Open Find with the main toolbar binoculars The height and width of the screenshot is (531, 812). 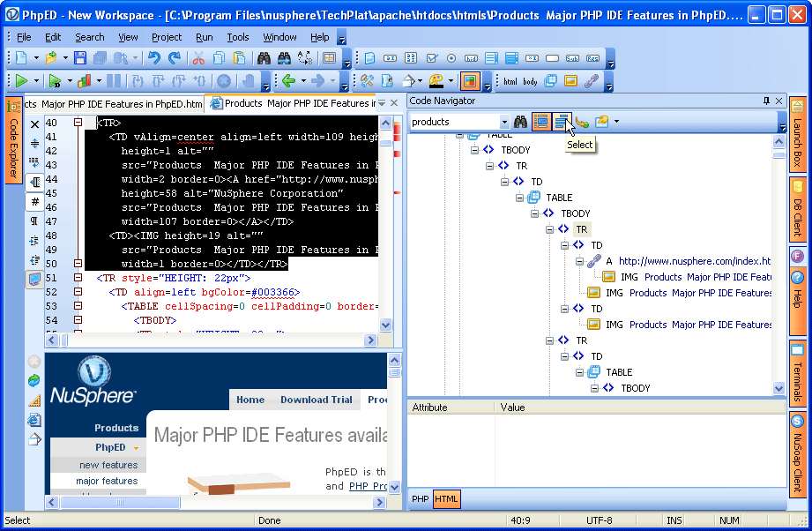coord(264,58)
